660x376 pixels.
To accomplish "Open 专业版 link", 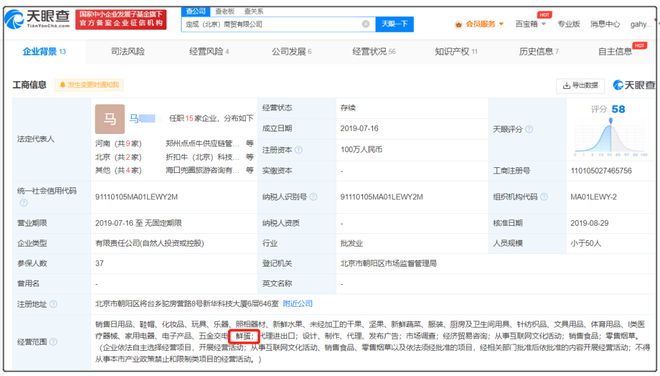I will [x=569, y=24].
